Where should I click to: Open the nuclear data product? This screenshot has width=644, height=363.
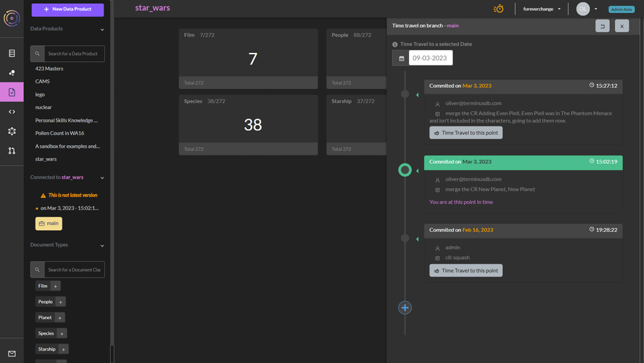[44, 107]
